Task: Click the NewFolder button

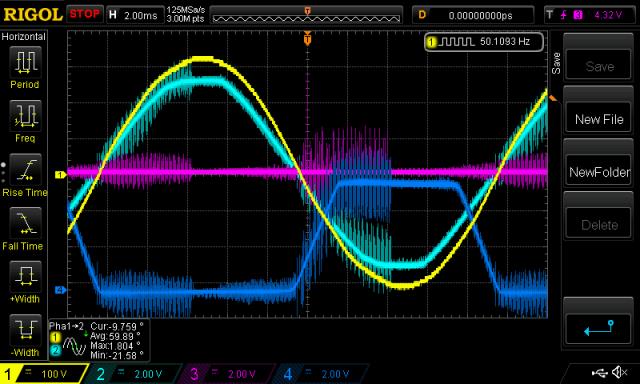Action: [x=599, y=172]
